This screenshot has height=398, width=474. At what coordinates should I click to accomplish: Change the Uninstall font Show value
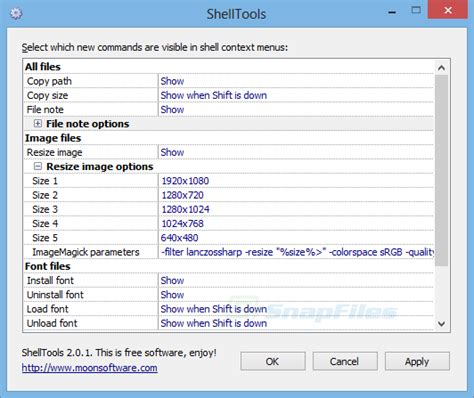pyautogui.click(x=296, y=295)
